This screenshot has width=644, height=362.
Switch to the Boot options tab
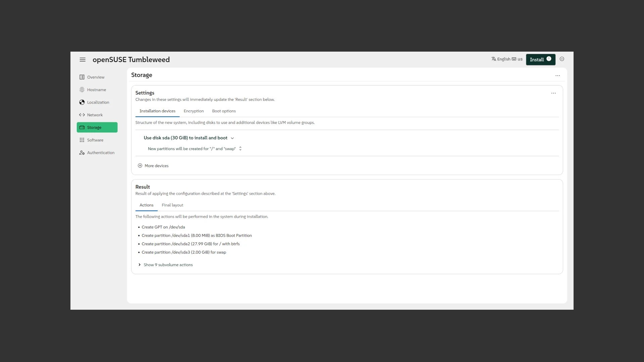(x=224, y=111)
